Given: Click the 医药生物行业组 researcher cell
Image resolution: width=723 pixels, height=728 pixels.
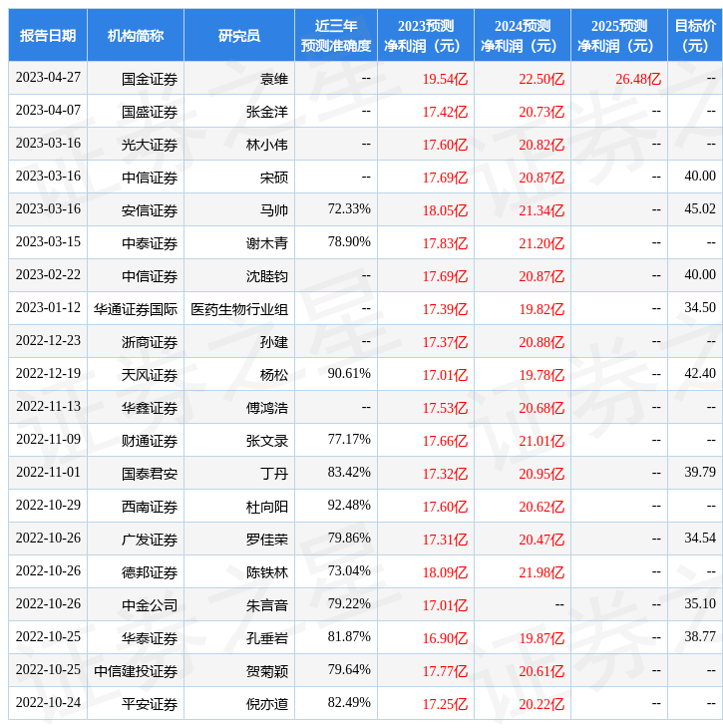Looking at the screenshot, I should [x=239, y=309].
